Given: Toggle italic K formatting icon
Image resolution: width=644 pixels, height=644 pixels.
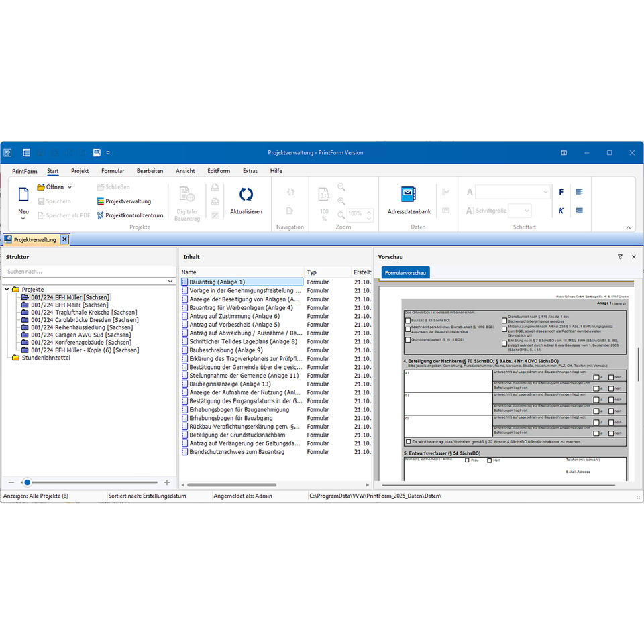Looking at the screenshot, I should (x=561, y=211).
